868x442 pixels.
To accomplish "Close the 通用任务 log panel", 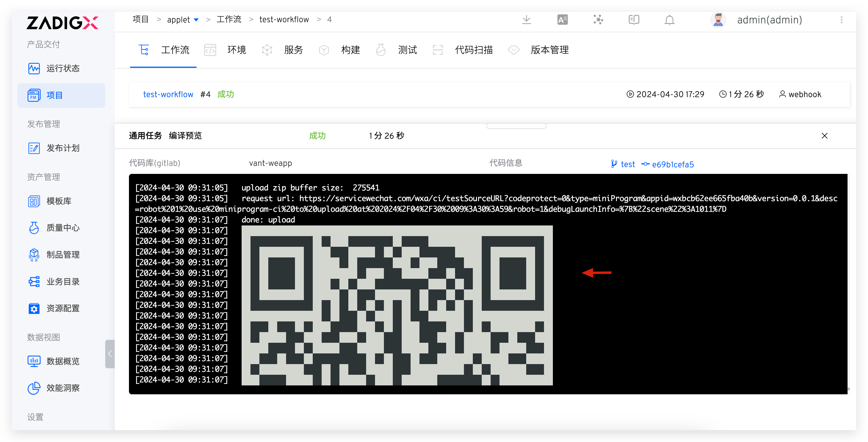I will click(824, 136).
